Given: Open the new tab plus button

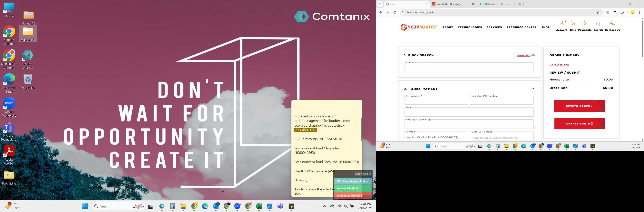Looking at the screenshot, I should tap(527, 4).
